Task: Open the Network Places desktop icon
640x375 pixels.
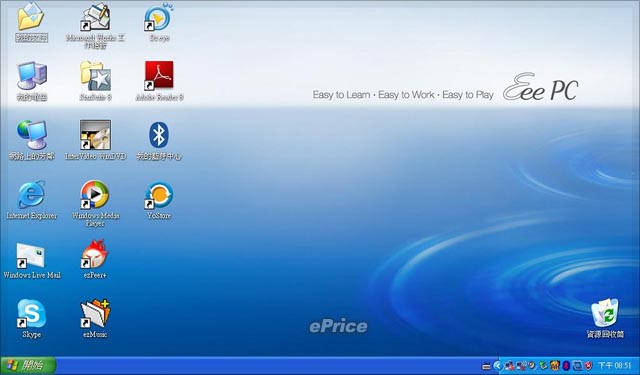Action: pyautogui.click(x=31, y=135)
